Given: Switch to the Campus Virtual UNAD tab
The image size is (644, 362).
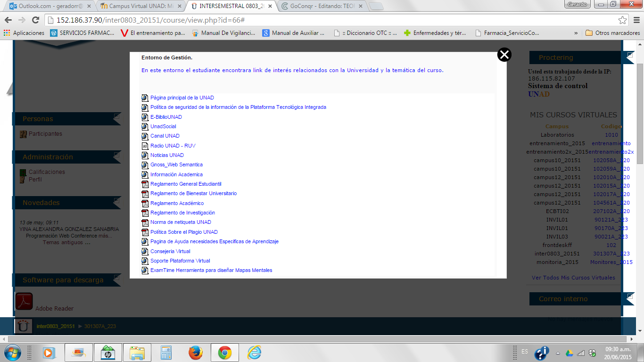Looking at the screenshot, I should coord(141,6).
